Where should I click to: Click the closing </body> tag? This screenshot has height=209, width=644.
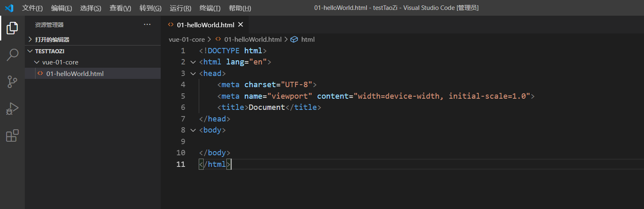point(214,153)
